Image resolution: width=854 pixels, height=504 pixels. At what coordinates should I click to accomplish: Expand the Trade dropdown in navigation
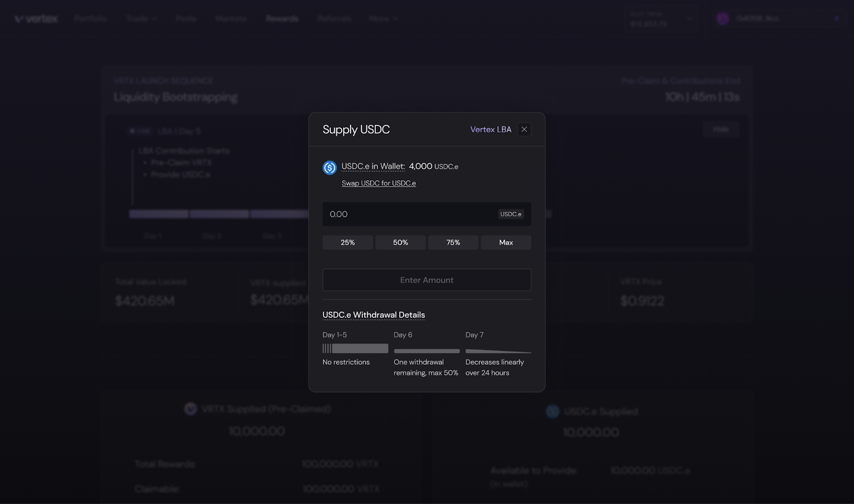[x=141, y=19]
